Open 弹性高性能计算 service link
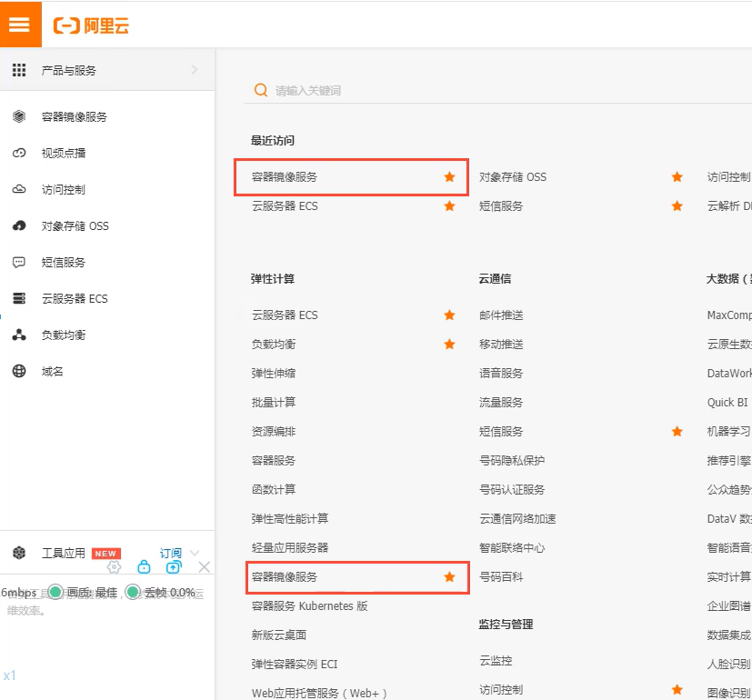 [x=290, y=519]
